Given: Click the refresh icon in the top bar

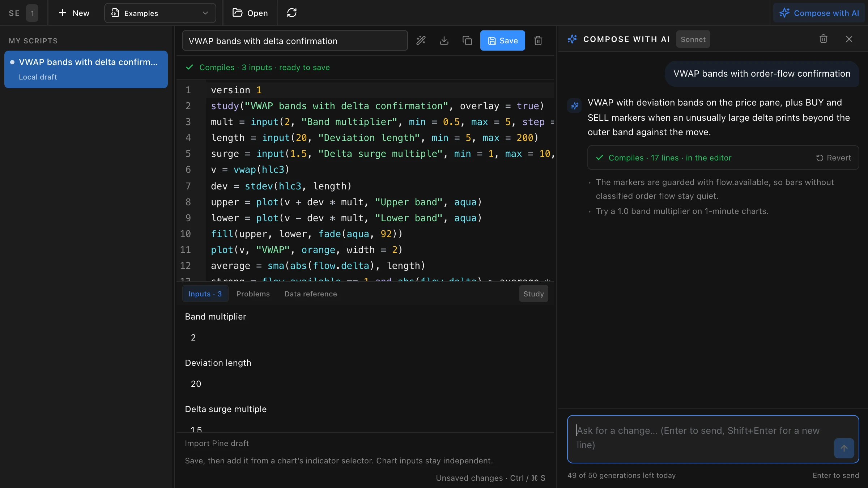Looking at the screenshot, I should tap(292, 13).
